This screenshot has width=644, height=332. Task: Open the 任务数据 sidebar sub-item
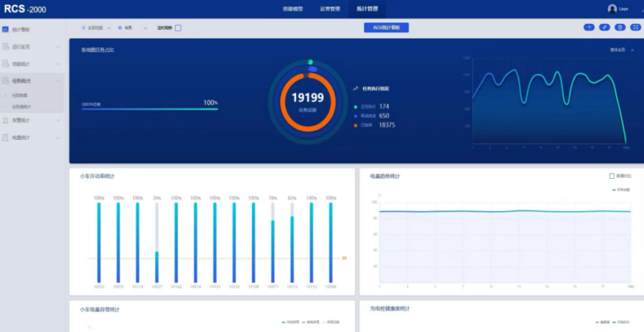coord(20,96)
